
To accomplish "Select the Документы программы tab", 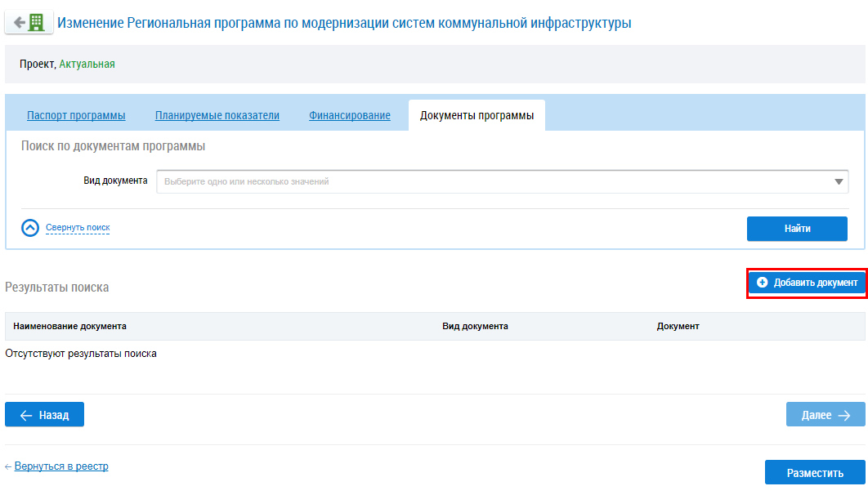I will (477, 115).
